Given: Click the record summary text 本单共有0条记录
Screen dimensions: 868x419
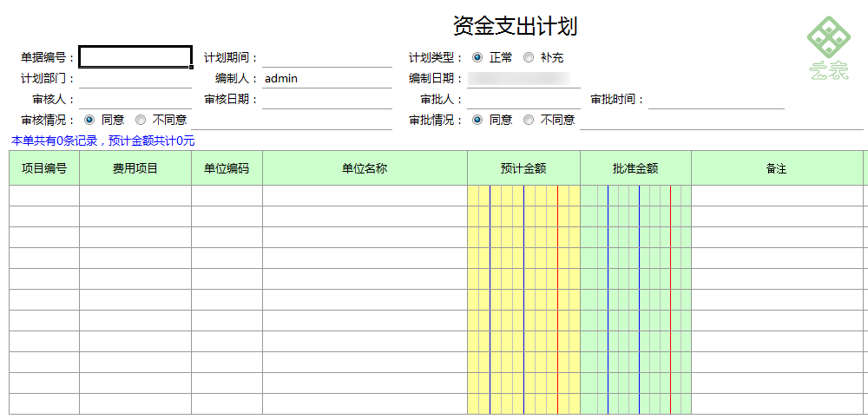Looking at the screenshot, I should pos(54,141).
